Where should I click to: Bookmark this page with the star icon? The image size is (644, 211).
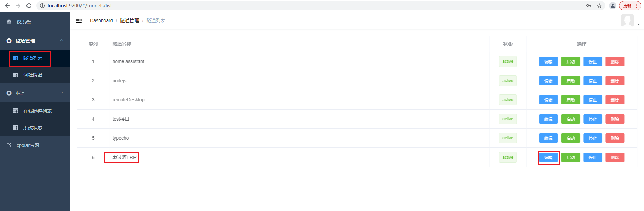tap(599, 6)
